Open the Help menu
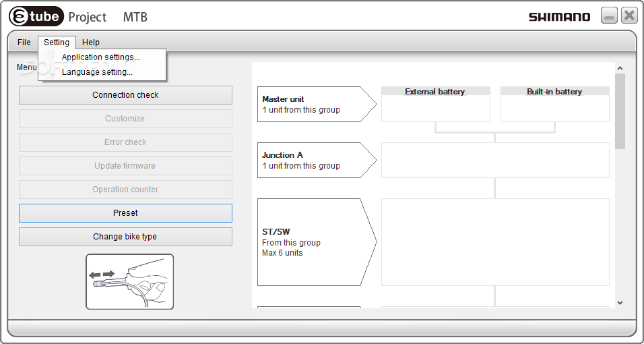Viewport: 644px width, 344px height. (x=91, y=42)
